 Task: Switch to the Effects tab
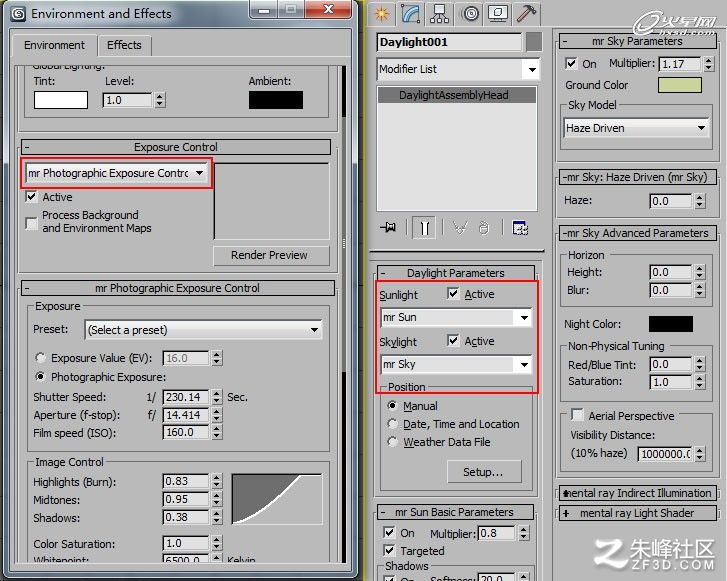[124, 45]
